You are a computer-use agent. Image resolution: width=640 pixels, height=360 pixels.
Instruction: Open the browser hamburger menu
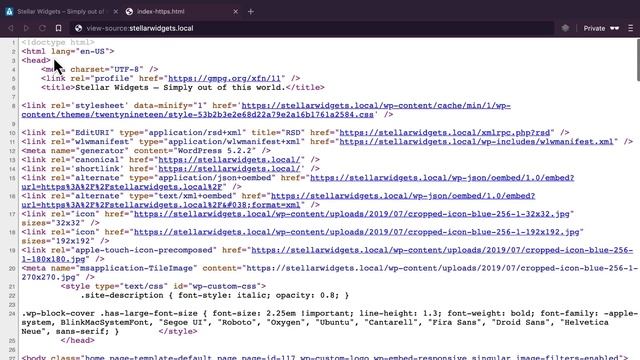coord(631,28)
